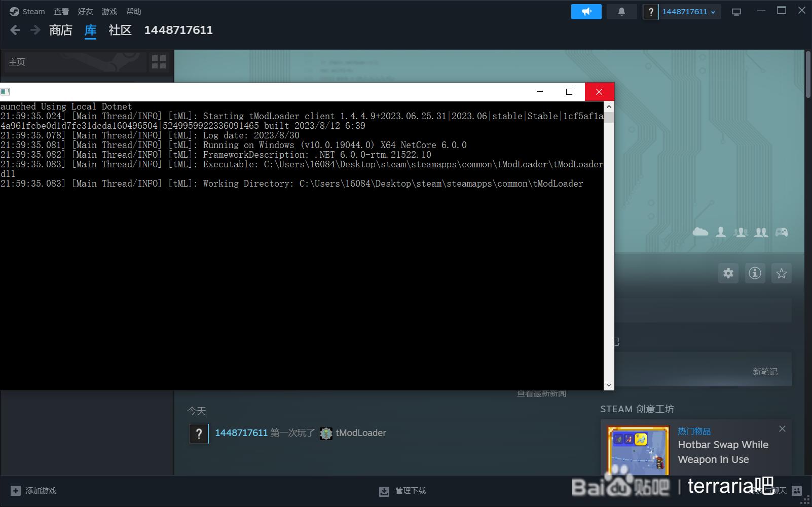Click the Steam Cloud status icon
The height and width of the screenshot is (507, 812).
(x=700, y=232)
